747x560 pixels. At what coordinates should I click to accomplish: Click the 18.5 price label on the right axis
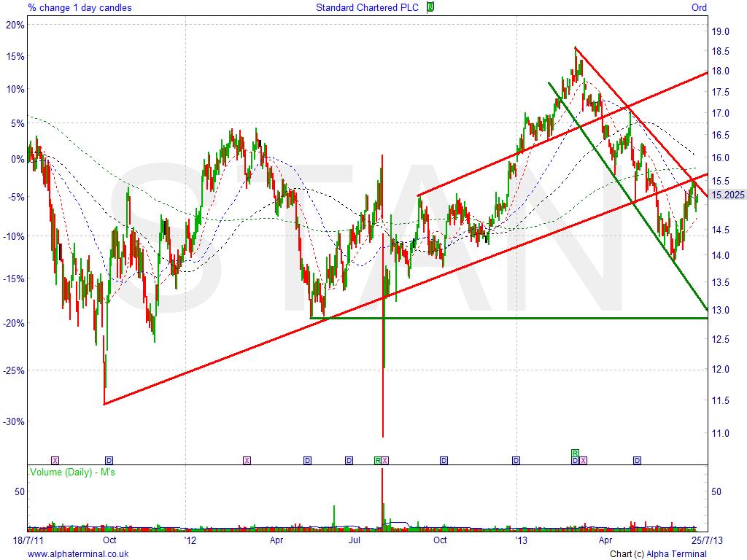pos(720,51)
